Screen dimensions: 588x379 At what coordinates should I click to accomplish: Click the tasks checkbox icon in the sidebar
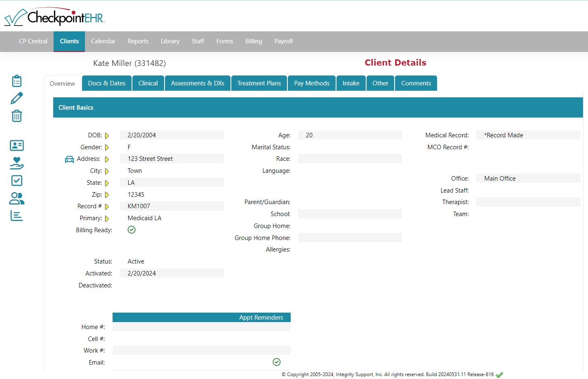click(16, 180)
